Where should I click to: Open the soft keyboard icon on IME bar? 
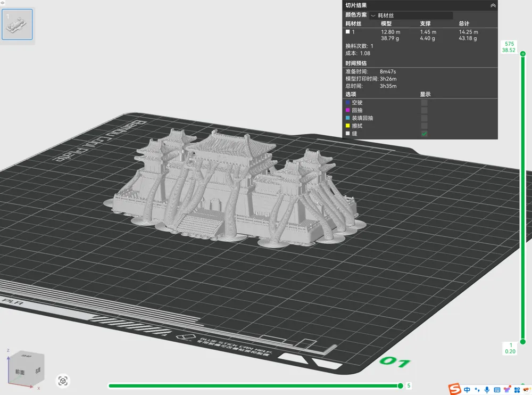[x=497, y=390]
